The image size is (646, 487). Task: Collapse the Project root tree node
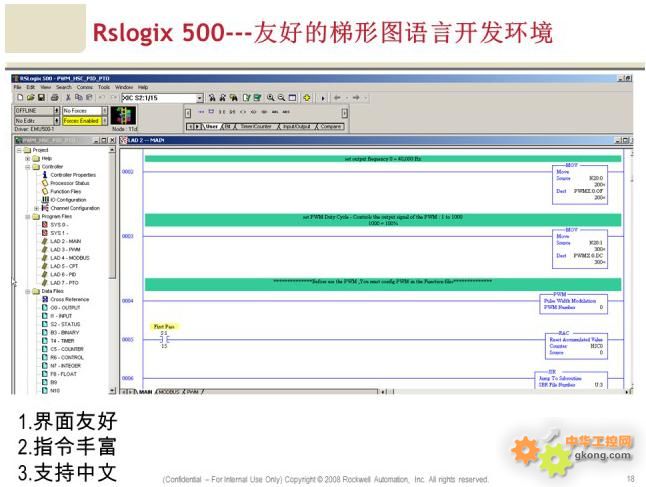tap(19, 150)
